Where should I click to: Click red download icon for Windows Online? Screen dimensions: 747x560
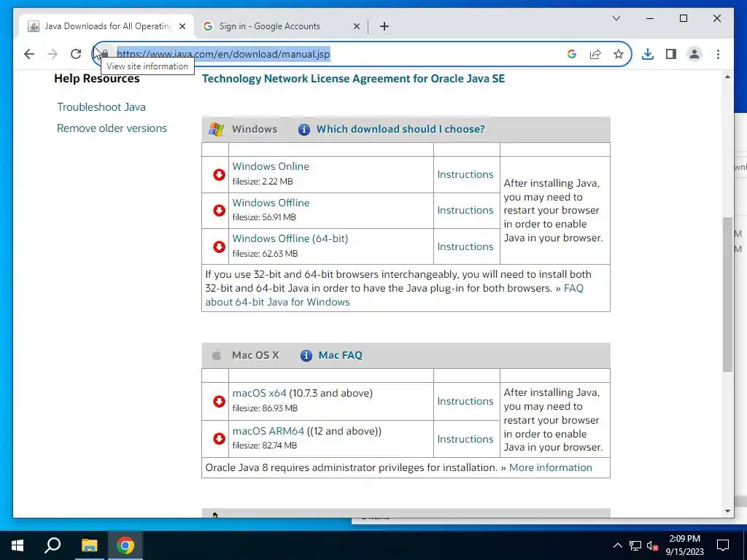[219, 175]
